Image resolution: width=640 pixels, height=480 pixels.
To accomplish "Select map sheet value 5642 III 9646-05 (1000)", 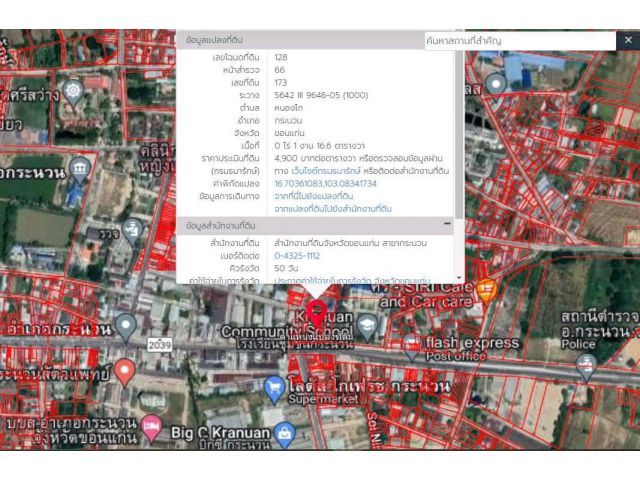I will (321, 95).
